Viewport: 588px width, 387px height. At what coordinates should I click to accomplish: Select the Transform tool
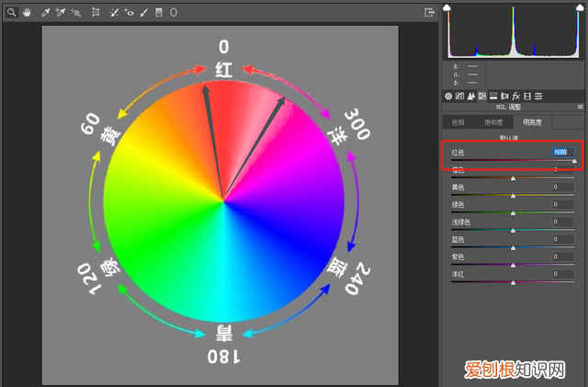(96, 13)
